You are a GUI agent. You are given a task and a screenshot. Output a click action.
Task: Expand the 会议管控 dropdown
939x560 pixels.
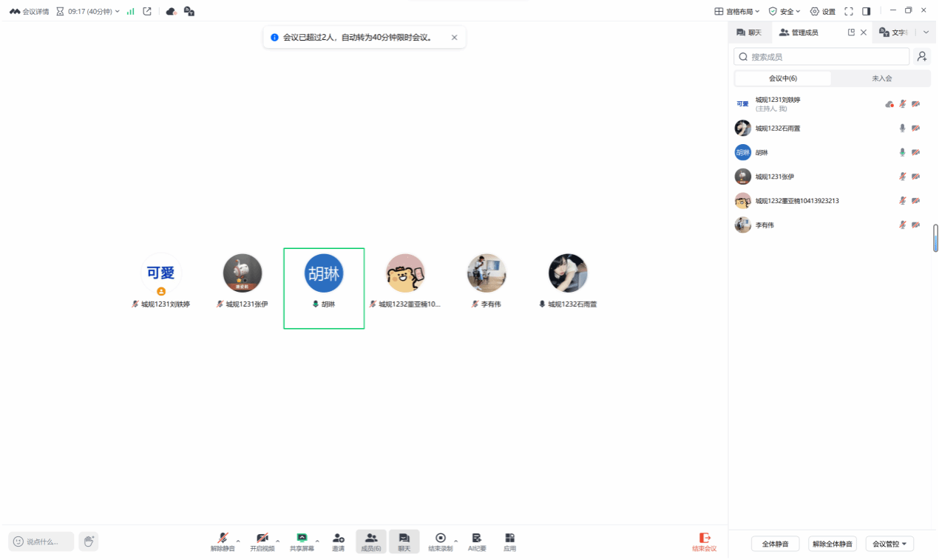(889, 544)
